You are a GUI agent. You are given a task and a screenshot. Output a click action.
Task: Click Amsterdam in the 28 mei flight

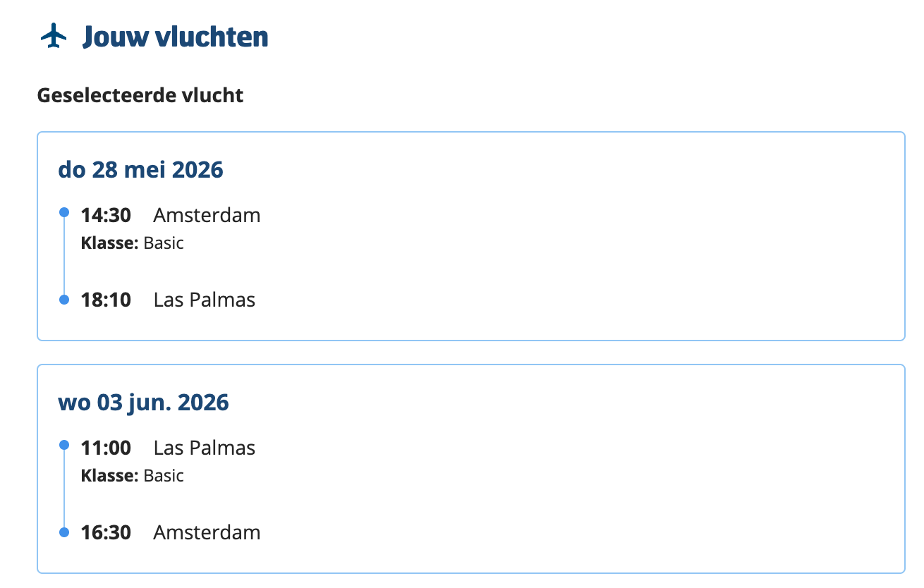pos(207,215)
